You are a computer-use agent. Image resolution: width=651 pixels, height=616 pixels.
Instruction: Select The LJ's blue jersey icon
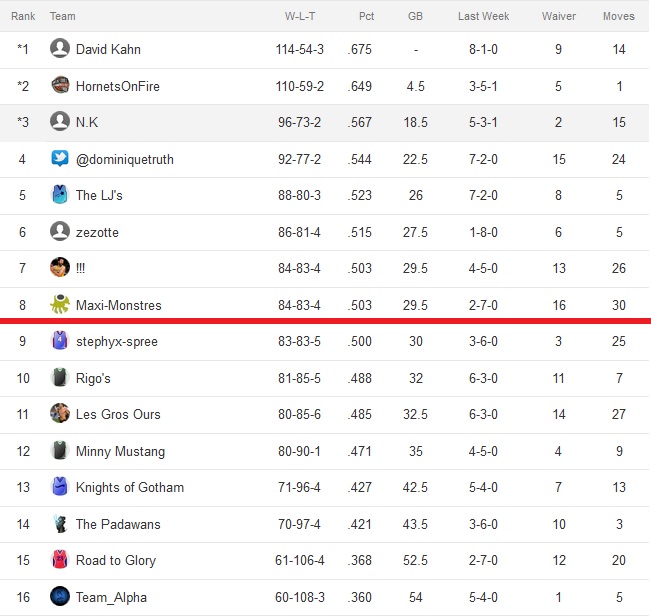coord(60,195)
